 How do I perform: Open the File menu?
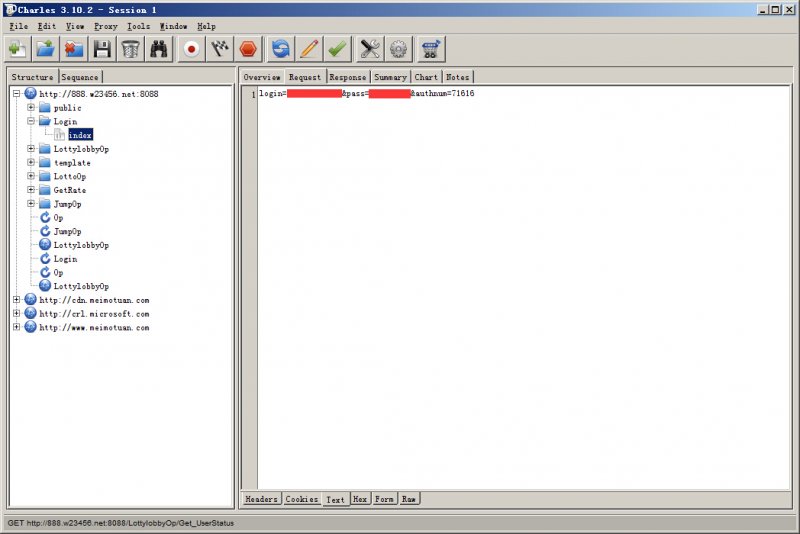click(x=19, y=26)
